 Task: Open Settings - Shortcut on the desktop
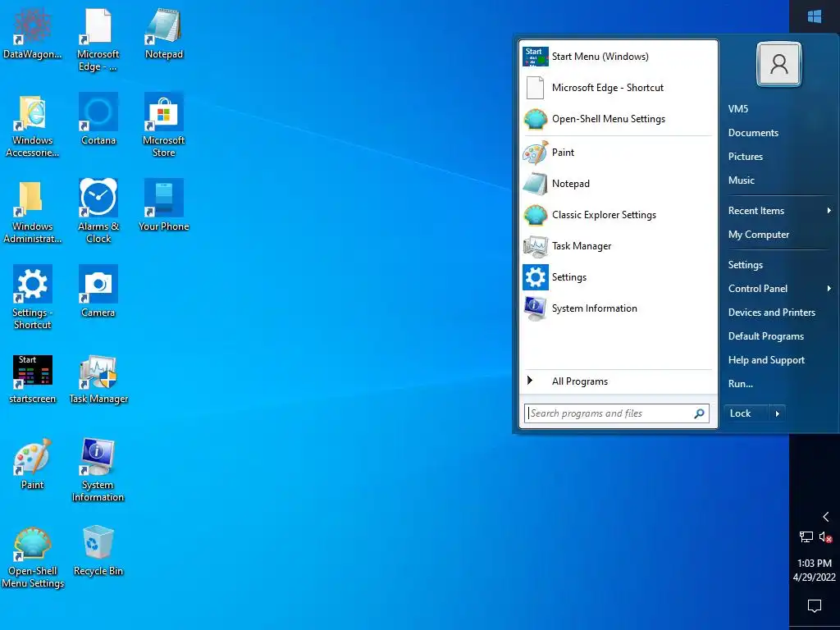pyautogui.click(x=32, y=298)
